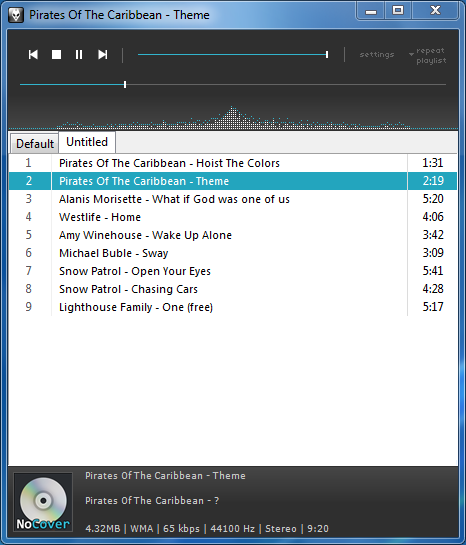Click the skull app icon in title bar
Image resolution: width=466 pixels, height=545 pixels.
pos(16,15)
